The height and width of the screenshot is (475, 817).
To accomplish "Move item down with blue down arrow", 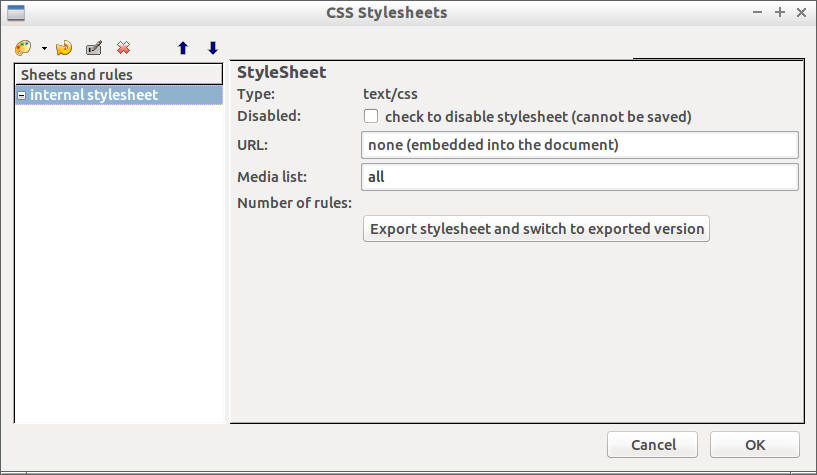I will [212, 48].
